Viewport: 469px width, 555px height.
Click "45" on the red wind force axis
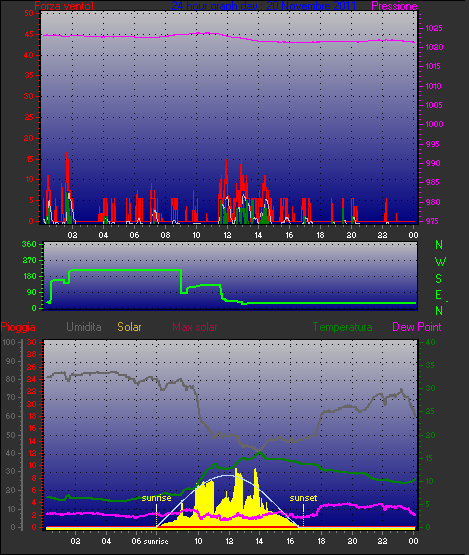tap(29, 34)
